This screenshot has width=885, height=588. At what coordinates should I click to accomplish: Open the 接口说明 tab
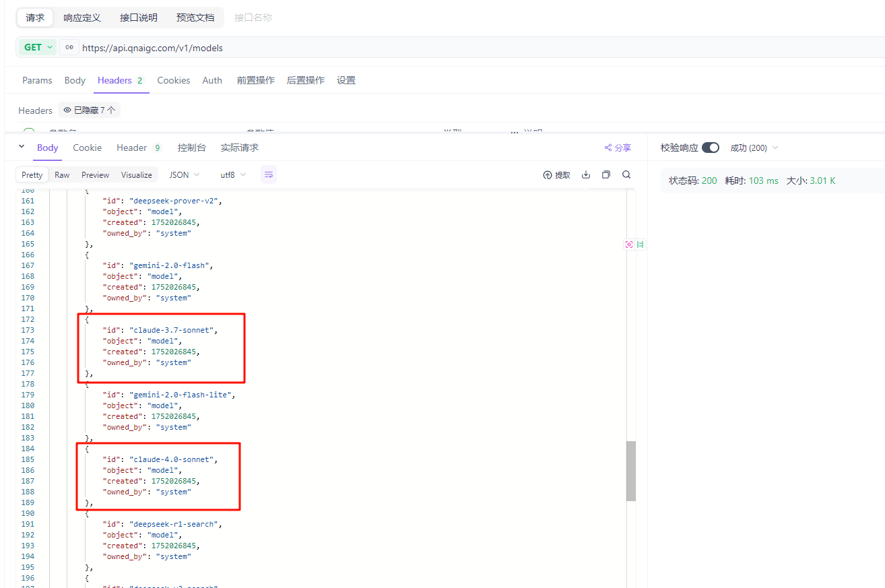point(139,18)
